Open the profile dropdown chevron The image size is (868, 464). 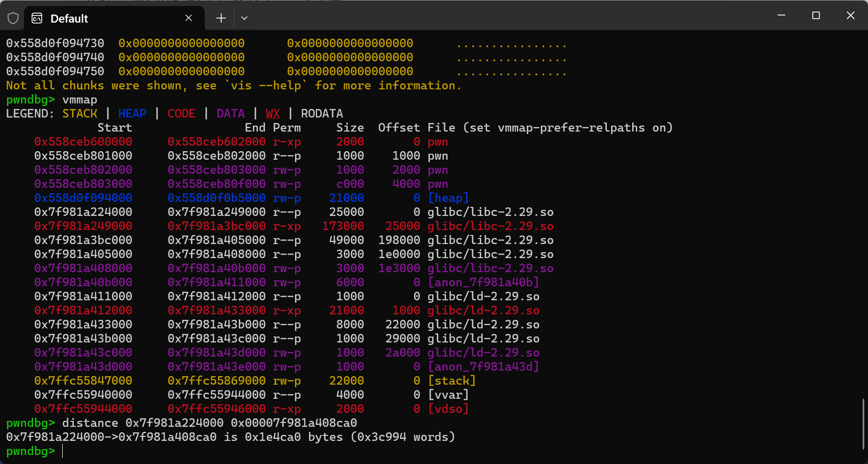point(244,18)
